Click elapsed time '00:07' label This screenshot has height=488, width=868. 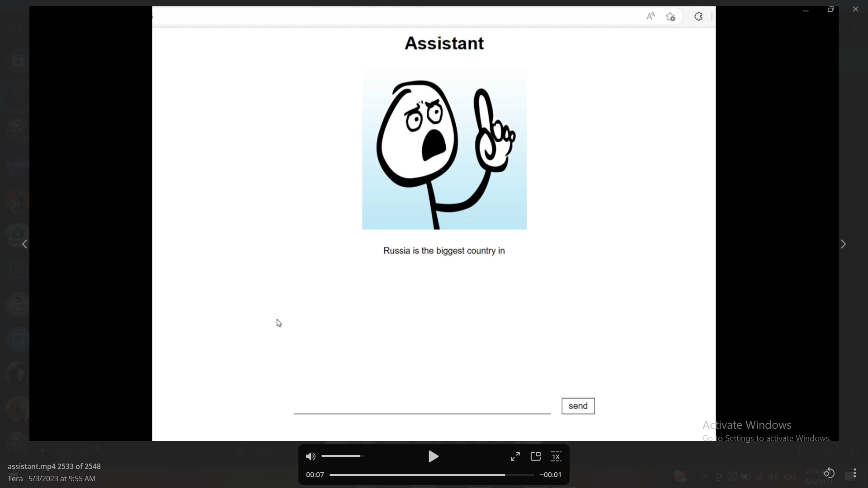[x=315, y=475]
